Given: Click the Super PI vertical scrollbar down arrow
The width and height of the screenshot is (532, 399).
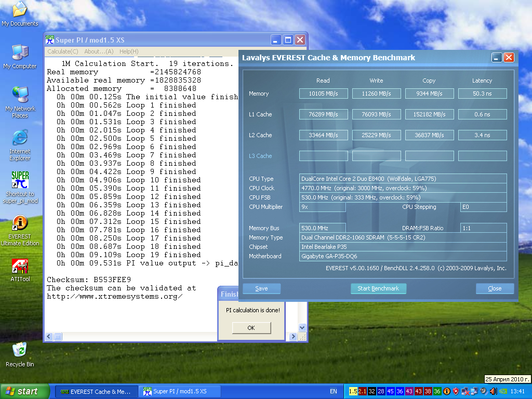Looking at the screenshot, I should pyautogui.click(x=302, y=327).
